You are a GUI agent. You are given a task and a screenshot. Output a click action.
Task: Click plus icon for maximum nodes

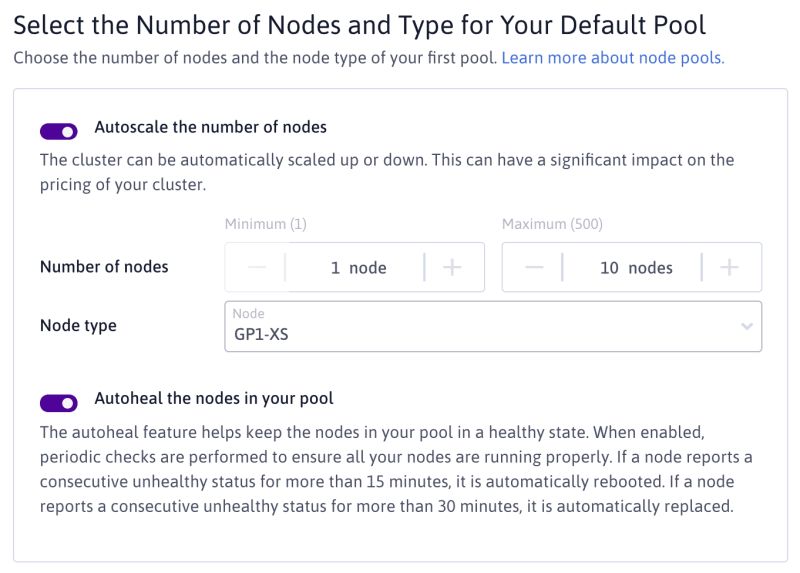coord(729,267)
